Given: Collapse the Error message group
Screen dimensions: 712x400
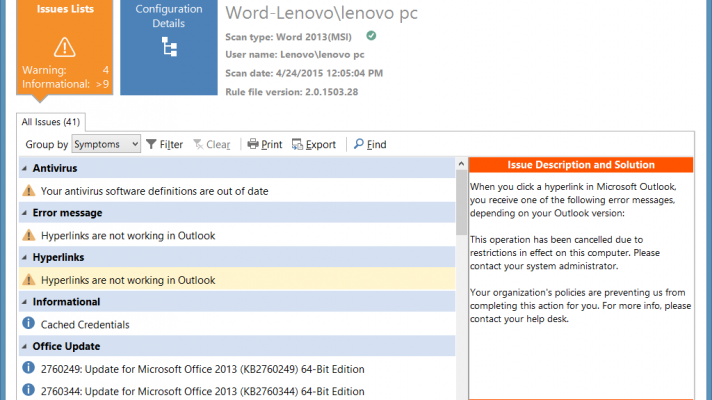Looking at the screenshot, I should pyautogui.click(x=23, y=213).
